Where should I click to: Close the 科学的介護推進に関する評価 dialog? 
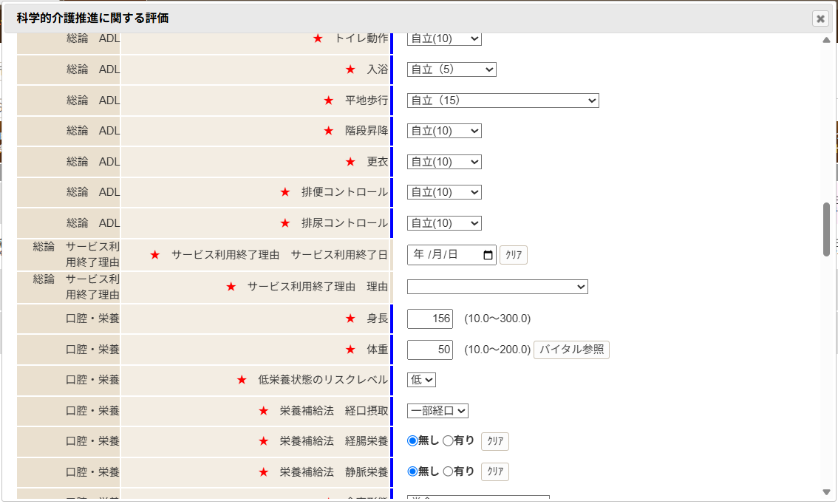[x=820, y=19]
